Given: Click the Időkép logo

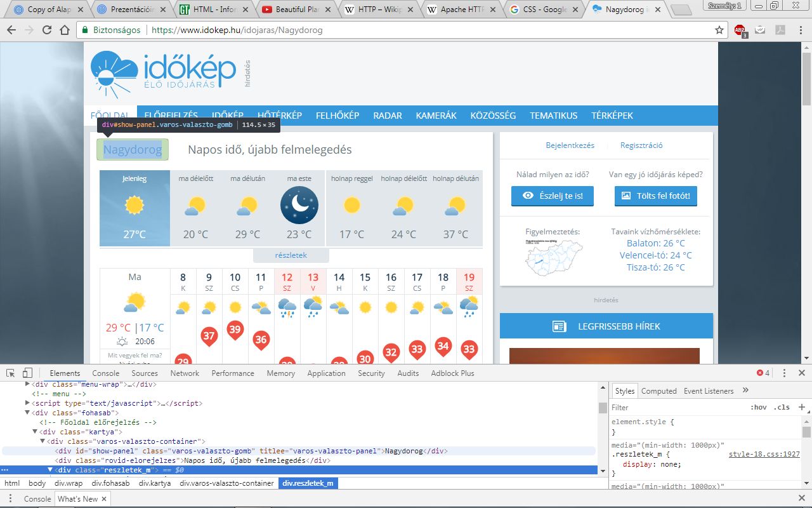Looking at the screenshot, I should click(164, 76).
